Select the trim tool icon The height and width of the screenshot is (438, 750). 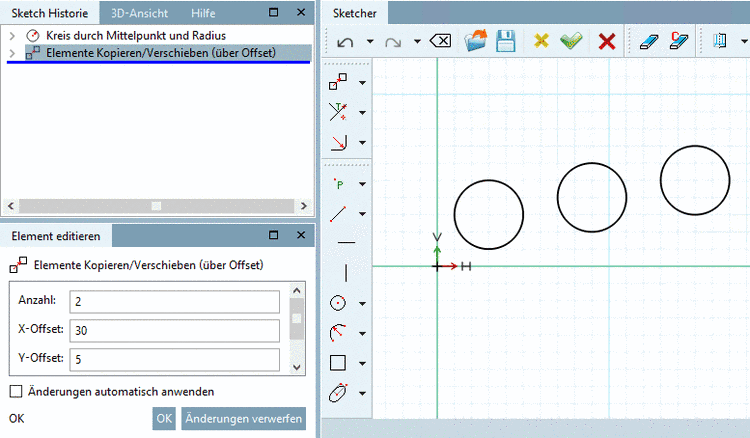click(338, 112)
